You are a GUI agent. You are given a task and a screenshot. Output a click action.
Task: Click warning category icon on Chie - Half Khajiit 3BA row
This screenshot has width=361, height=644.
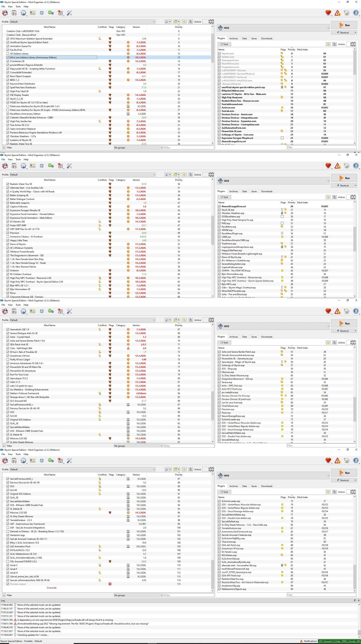(128, 348)
